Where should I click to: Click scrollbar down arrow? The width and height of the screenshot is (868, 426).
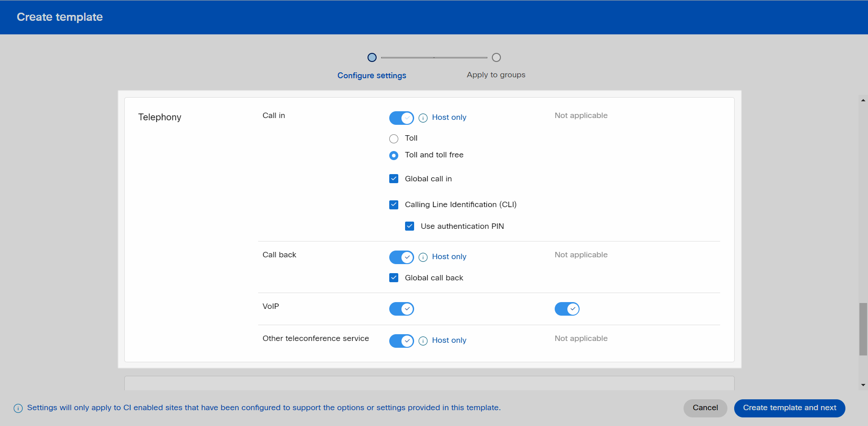click(x=863, y=385)
